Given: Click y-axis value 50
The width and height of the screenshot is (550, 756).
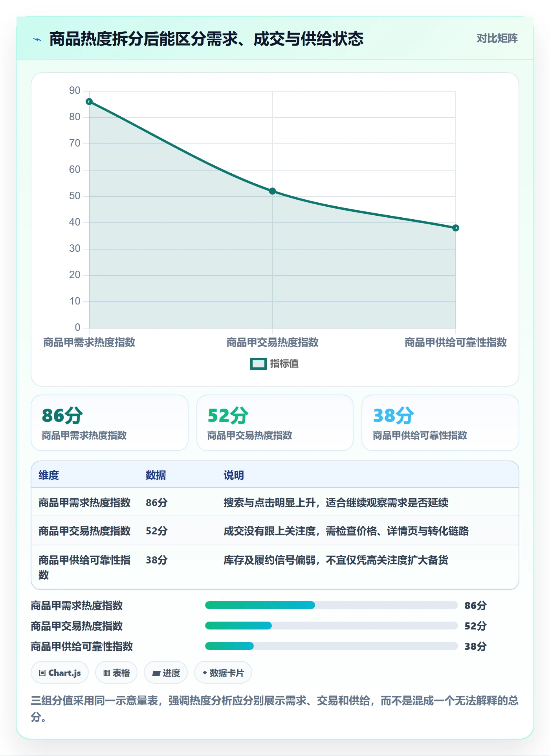Looking at the screenshot, I should [x=75, y=196].
